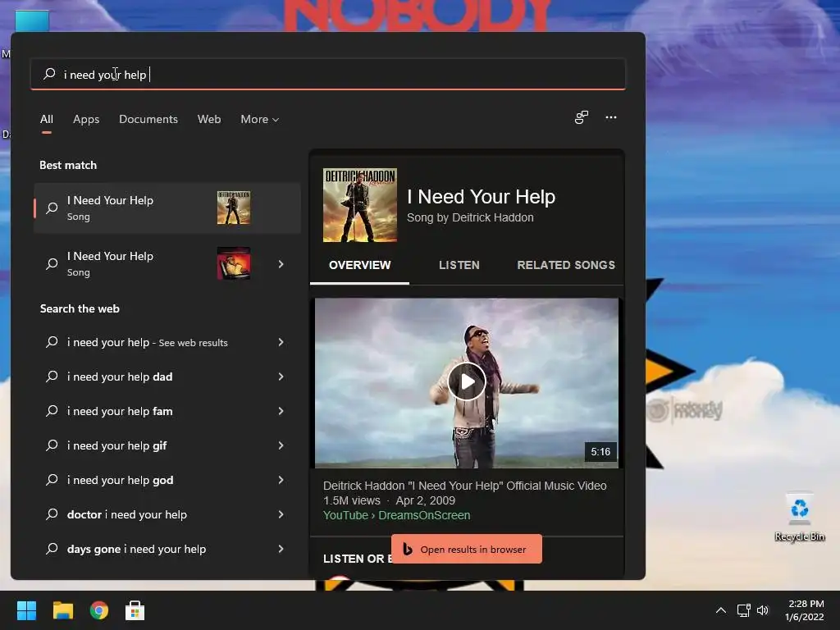Image resolution: width=840 pixels, height=630 pixels.
Task: Select 'doctor i need your help' suggestion
Action: click(167, 514)
